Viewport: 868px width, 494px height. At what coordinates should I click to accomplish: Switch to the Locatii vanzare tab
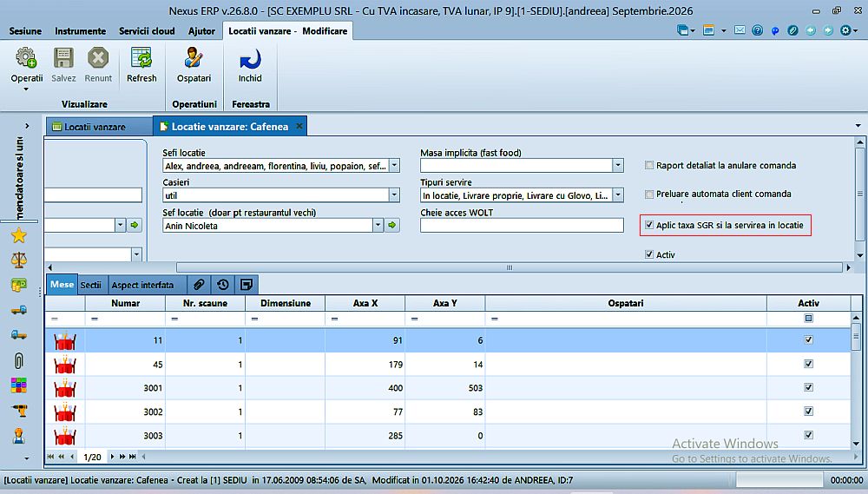[99, 127]
